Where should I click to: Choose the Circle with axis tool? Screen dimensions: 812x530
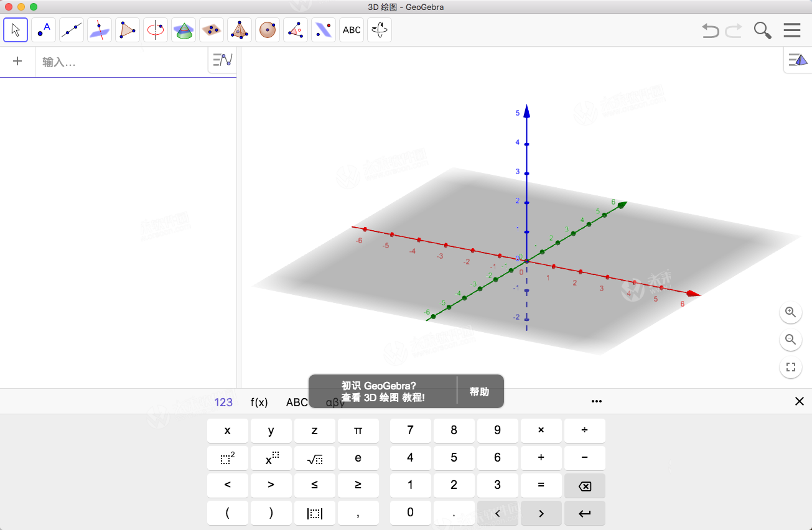[x=156, y=30]
